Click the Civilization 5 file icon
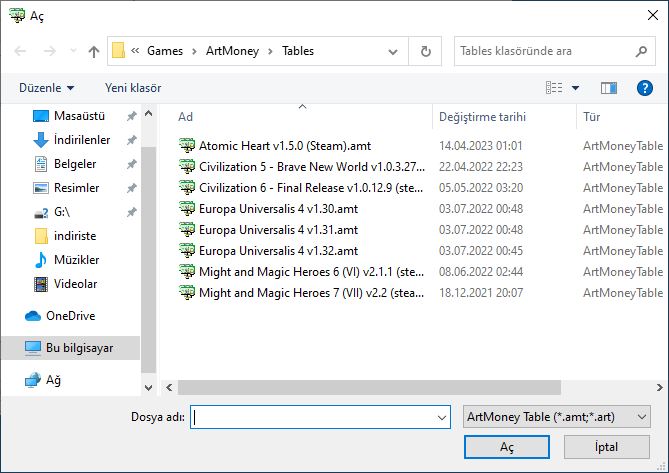The width and height of the screenshot is (669, 473). pyautogui.click(x=187, y=167)
